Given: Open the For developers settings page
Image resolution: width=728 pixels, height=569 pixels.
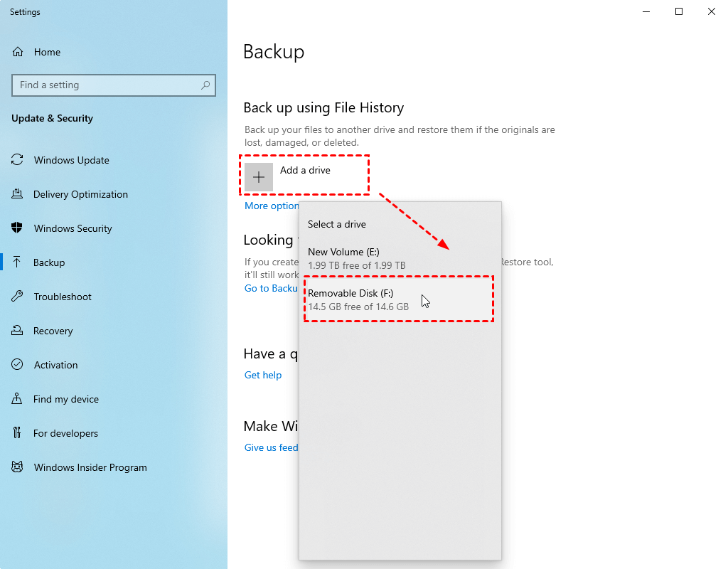Looking at the screenshot, I should pyautogui.click(x=65, y=433).
